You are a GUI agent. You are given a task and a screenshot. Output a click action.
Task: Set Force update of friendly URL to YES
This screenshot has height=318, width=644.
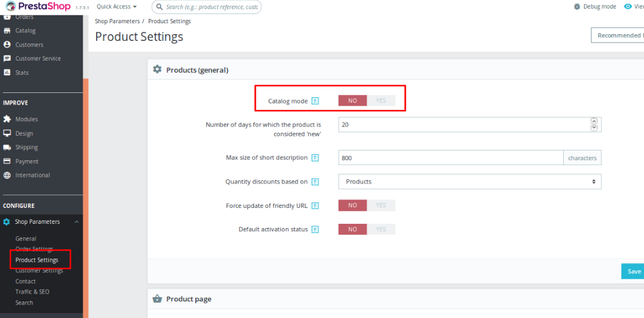click(381, 205)
